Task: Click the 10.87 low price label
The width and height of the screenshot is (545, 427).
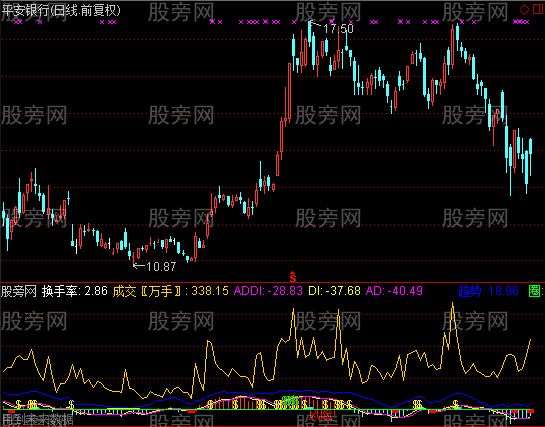Action: [161, 266]
